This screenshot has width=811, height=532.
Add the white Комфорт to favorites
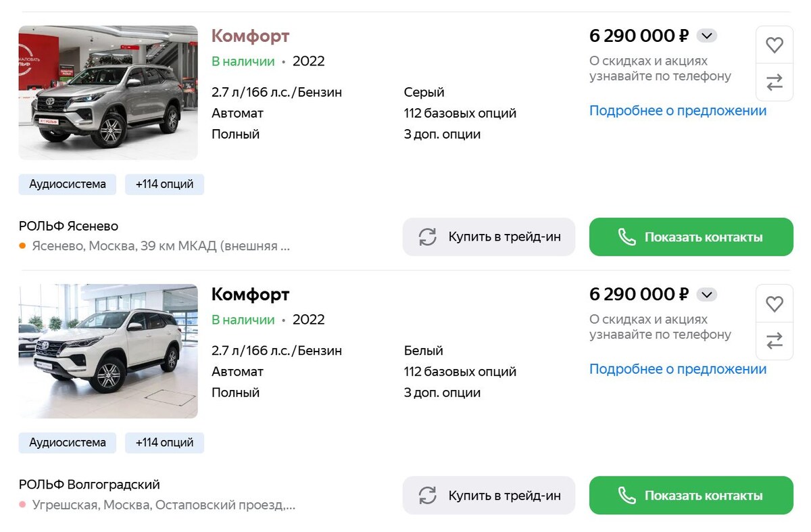pos(775,304)
